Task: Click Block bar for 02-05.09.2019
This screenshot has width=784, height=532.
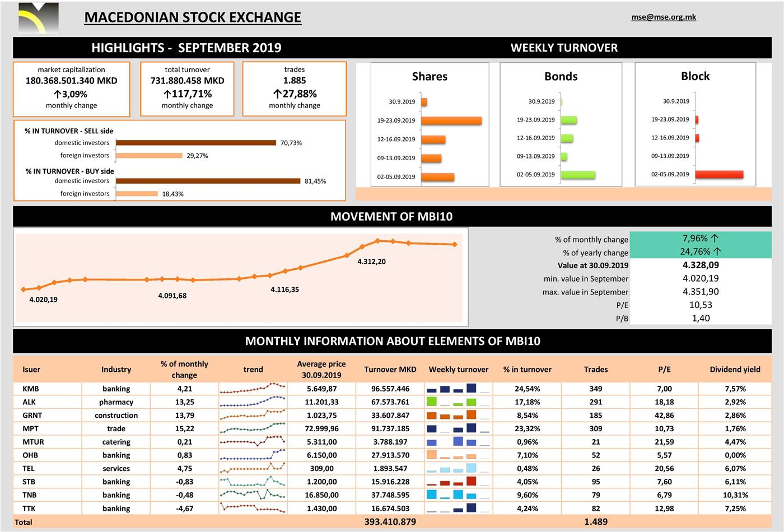Action: click(x=718, y=175)
